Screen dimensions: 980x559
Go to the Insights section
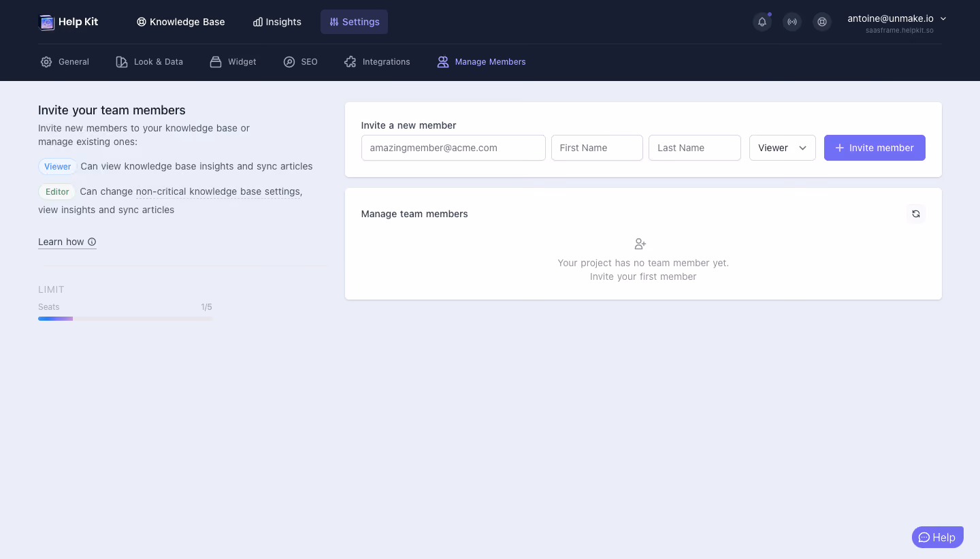277,22
